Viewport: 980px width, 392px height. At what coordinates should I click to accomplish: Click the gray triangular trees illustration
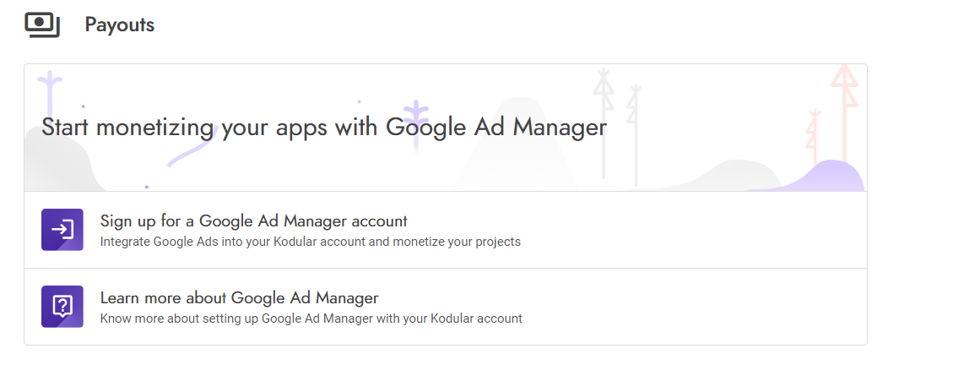[x=619, y=125]
